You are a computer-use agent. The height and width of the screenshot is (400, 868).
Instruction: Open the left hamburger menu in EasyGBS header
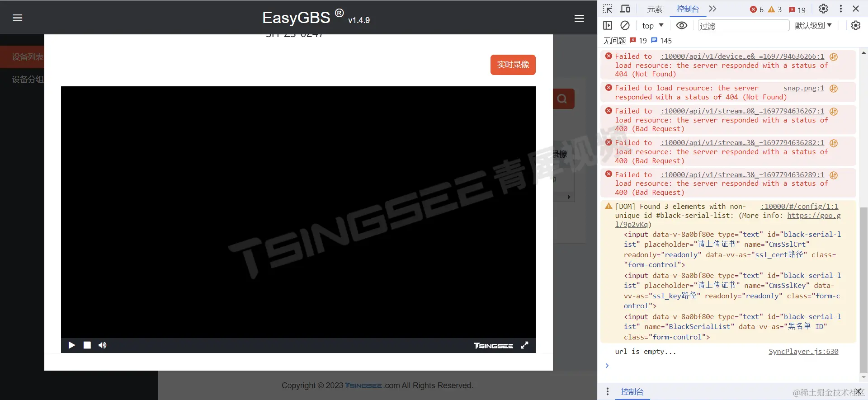point(18,18)
